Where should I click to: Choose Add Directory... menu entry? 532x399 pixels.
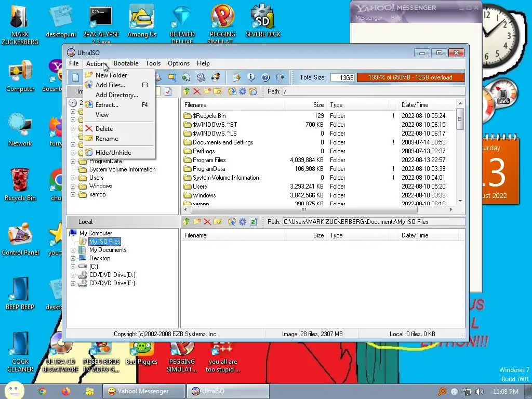click(x=119, y=95)
